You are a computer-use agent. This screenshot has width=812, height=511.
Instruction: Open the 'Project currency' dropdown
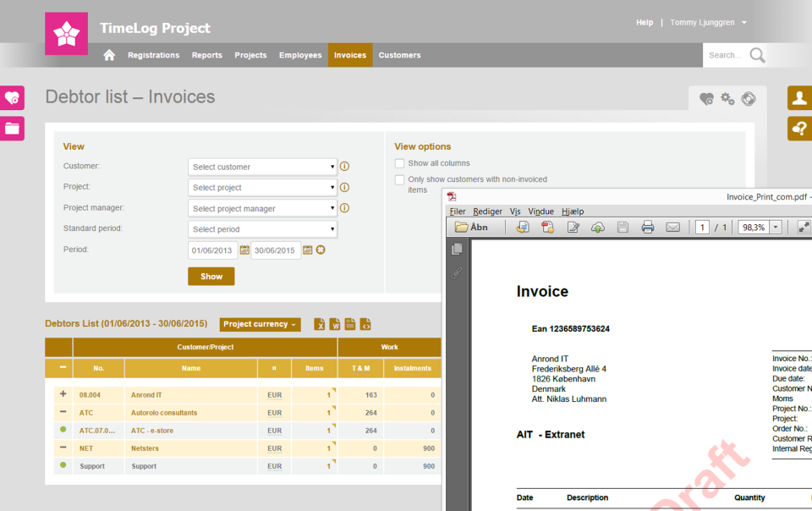pyautogui.click(x=260, y=324)
